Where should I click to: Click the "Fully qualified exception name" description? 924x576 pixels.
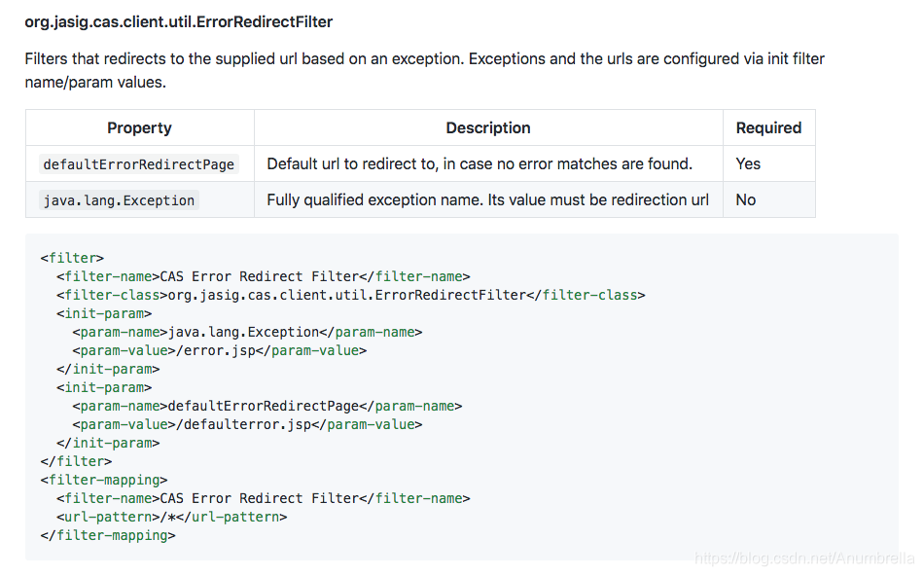pos(487,199)
